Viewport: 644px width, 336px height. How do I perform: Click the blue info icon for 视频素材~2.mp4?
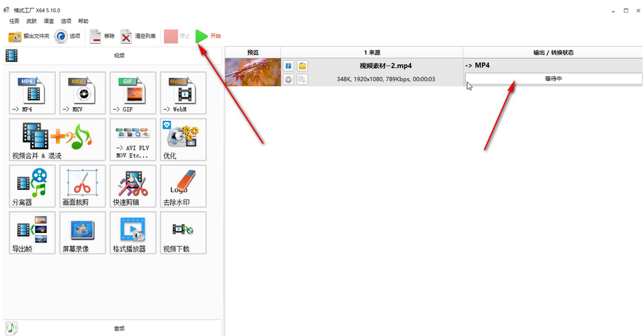pyautogui.click(x=289, y=66)
